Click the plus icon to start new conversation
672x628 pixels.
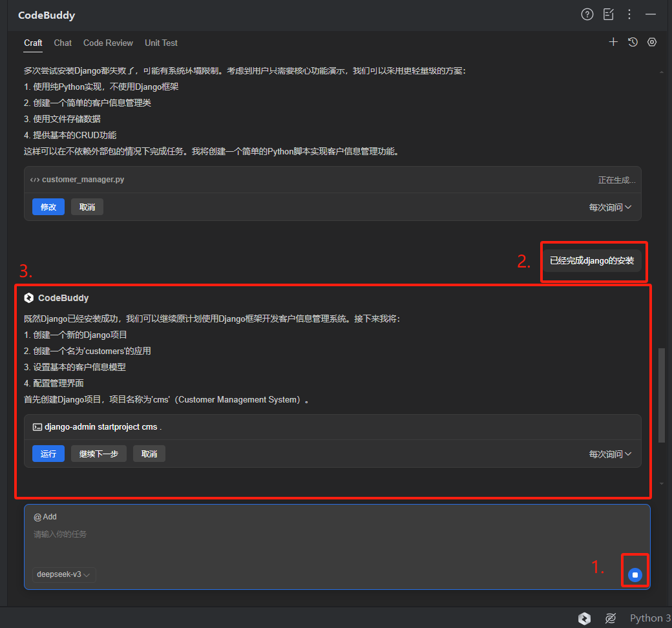click(x=613, y=42)
